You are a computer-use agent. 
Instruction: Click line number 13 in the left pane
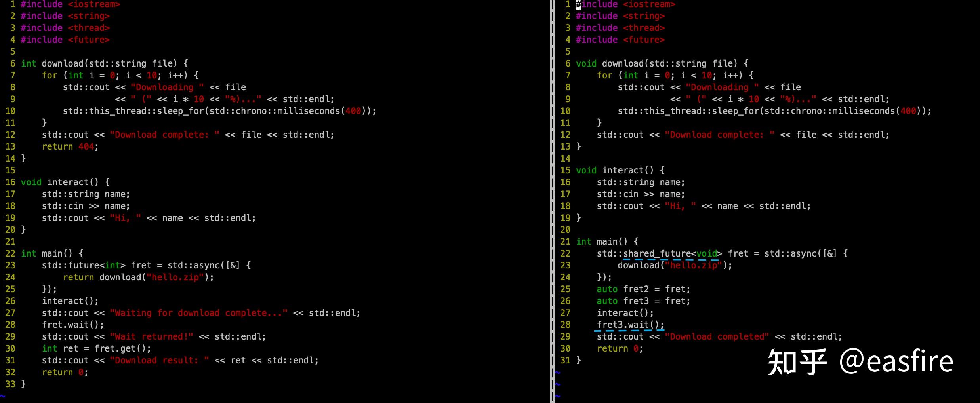click(x=10, y=146)
